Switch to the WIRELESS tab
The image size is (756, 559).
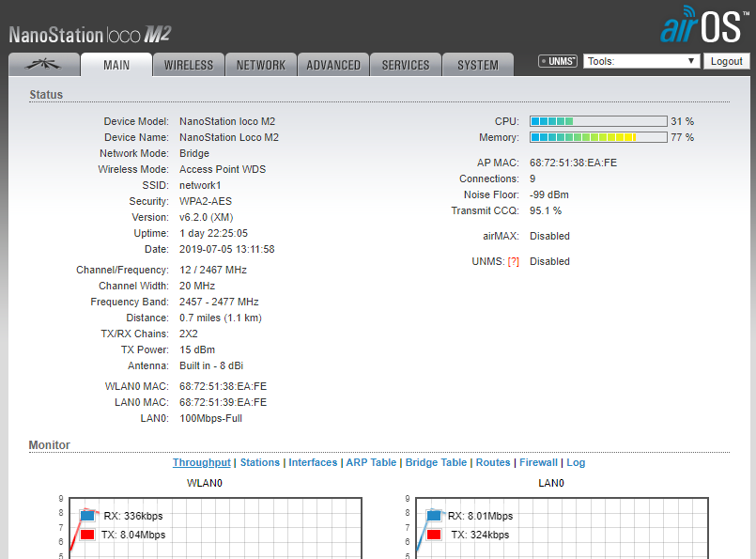189,65
